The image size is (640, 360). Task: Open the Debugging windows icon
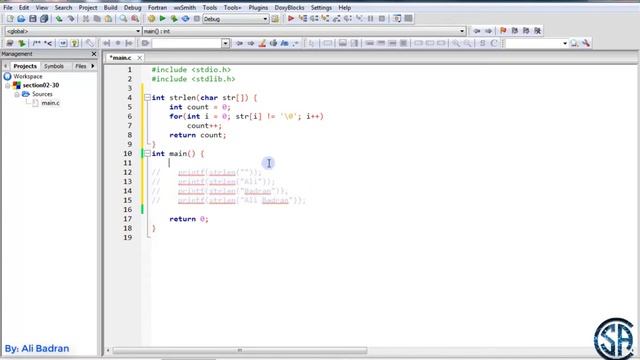(x=397, y=19)
